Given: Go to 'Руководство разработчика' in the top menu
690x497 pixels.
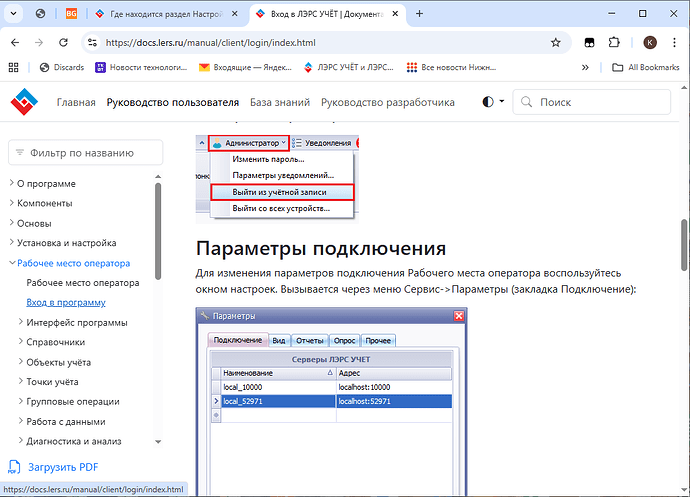Looking at the screenshot, I should pos(388,102).
